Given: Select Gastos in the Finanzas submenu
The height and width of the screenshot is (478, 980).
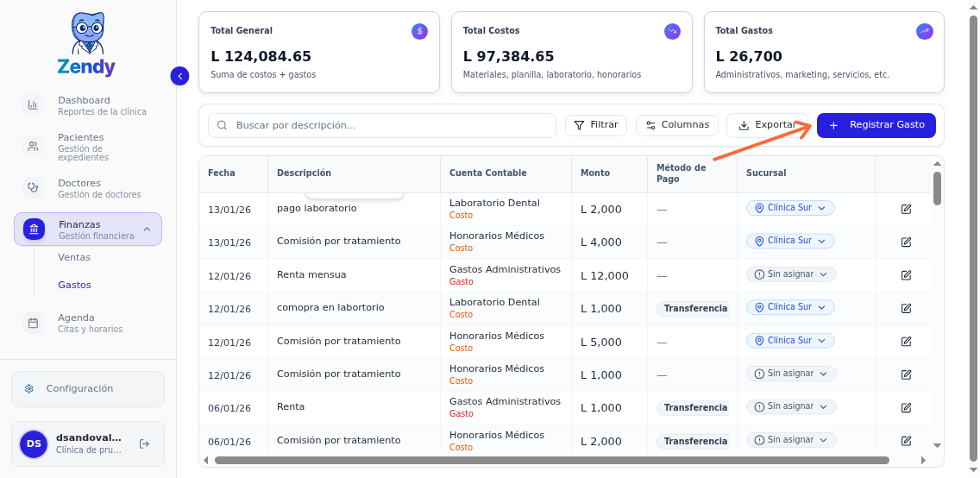Looking at the screenshot, I should tap(74, 285).
